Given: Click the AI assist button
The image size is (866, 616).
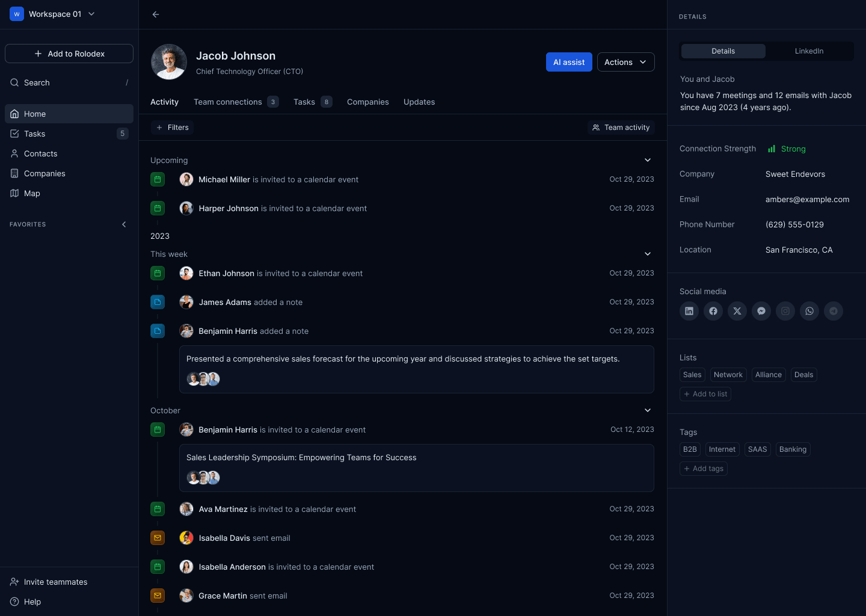Looking at the screenshot, I should click(568, 62).
